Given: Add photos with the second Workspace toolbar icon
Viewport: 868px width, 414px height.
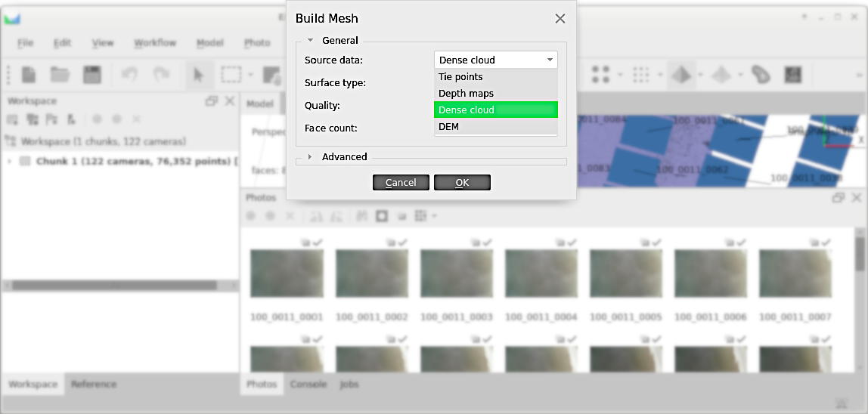Looking at the screenshot, I should point(32,119).
